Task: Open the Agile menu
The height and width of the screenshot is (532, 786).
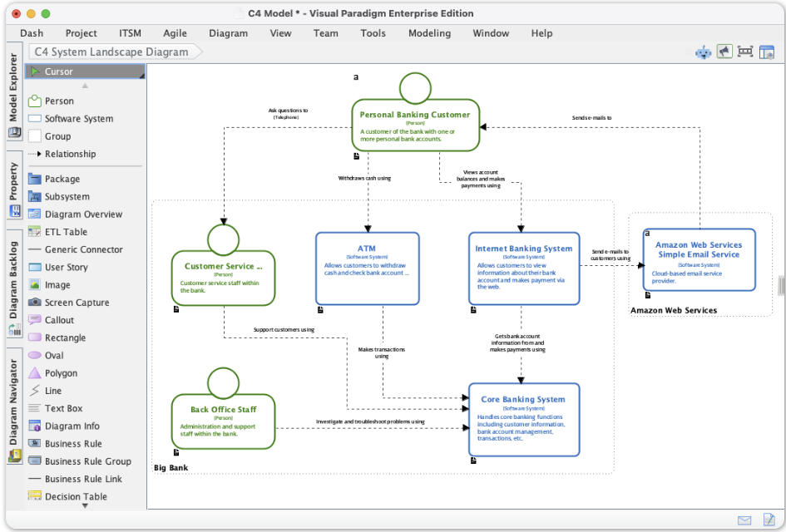Action: coord(175,33)
